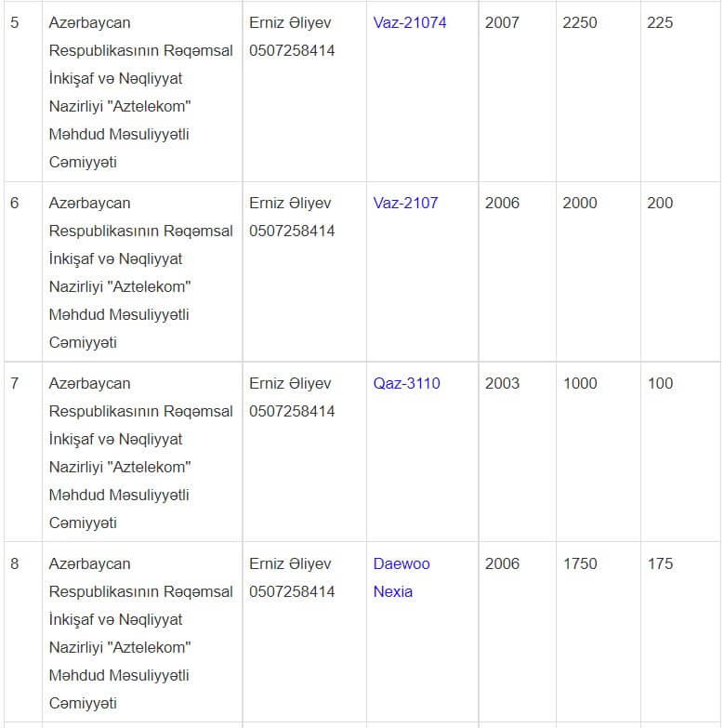Viewport: 724px width, 728px height.
Task: Click the 200 value cell
Action: [x=660, y=203]
